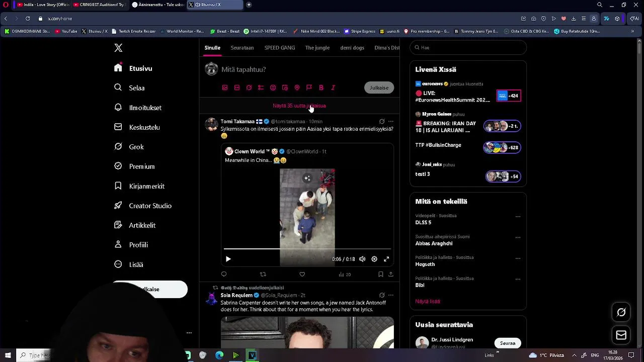The image size is (644, 362).
Task: Click Näytä lisää under trends
Action: pos(428,301)
